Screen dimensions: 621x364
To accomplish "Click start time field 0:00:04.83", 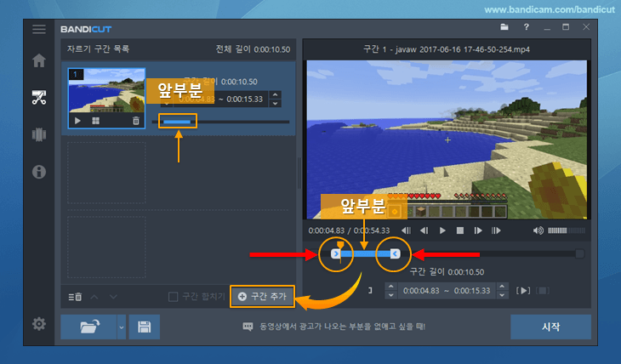I will tap(421, 291).
